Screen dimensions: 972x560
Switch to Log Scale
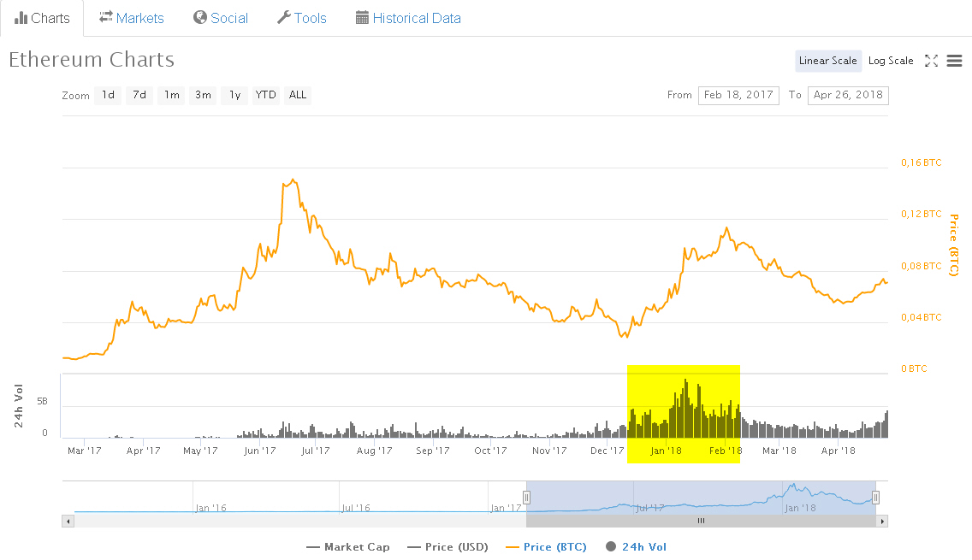[891, 61]
